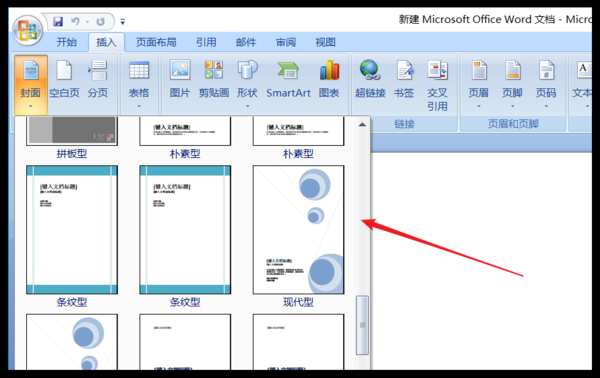Insert a page break with 分页
This screenshot has height=378, width=600.
coord(98,78)
